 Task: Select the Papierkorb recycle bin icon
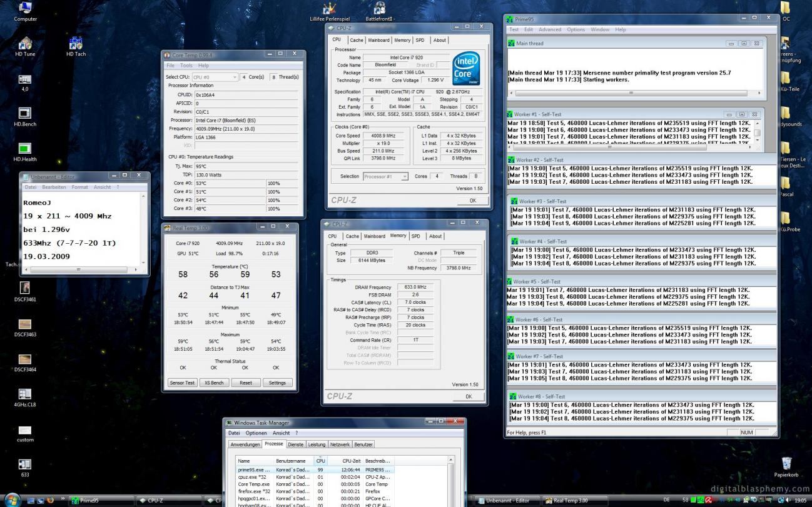[x=786, y=467]
